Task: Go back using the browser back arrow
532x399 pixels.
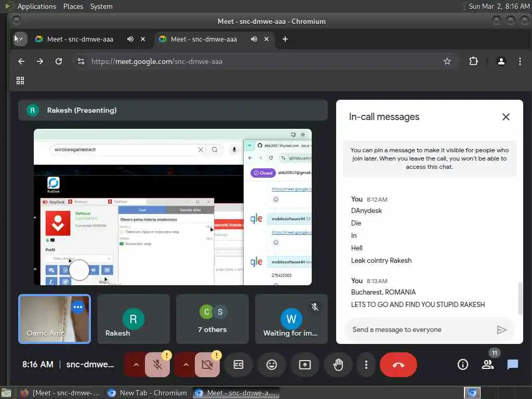Action: [21, 61]
